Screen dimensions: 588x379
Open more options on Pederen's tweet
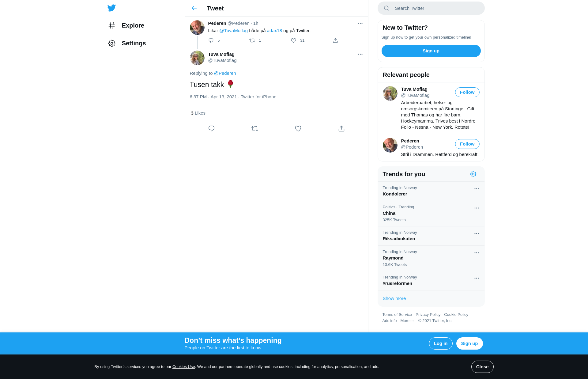pyautogui.click(x=360, y=23)
